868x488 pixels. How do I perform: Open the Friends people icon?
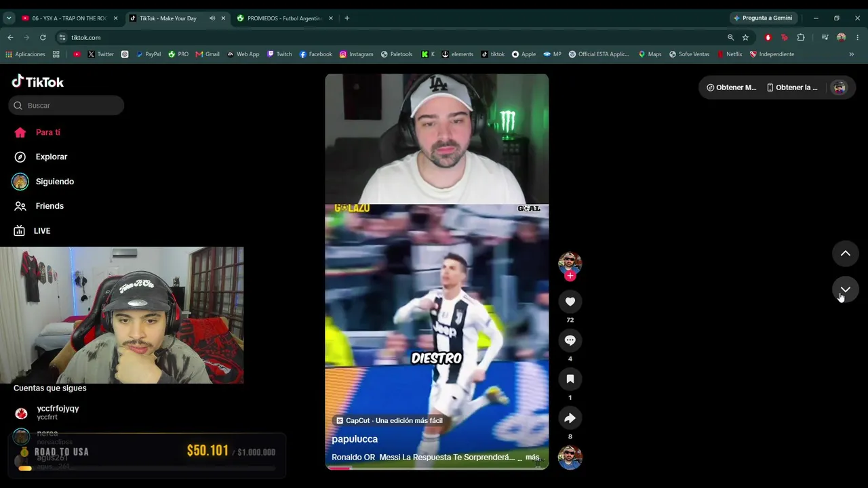click(x=20, y=206)
